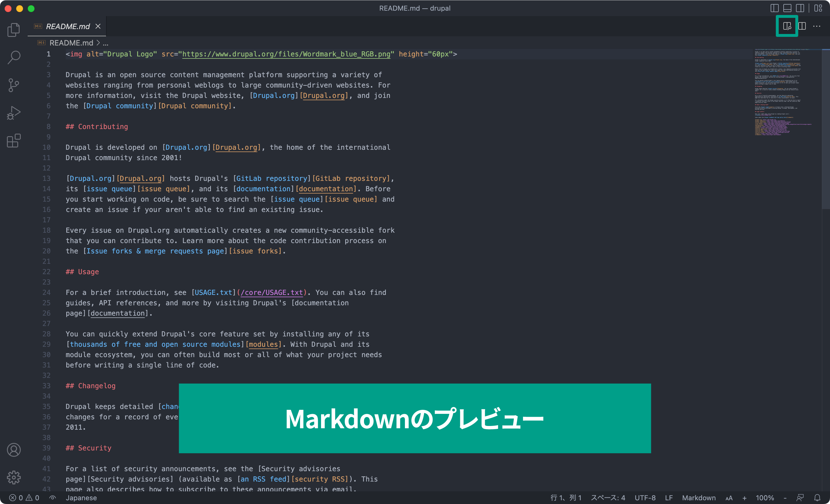The height and width of the screenshot is (504, 830).
Task: Open the editor More Actions ellipsis menu
Action: tap(817, 26)
